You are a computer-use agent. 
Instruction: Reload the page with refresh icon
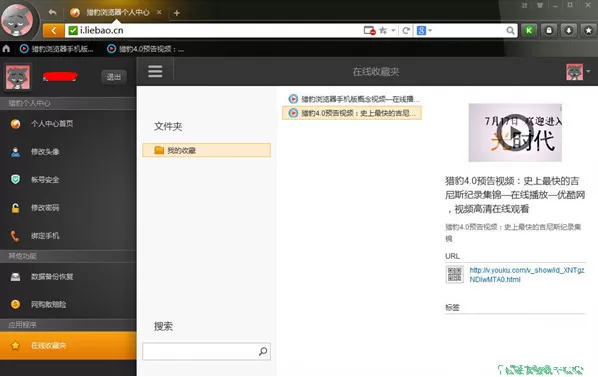point(406,30)
